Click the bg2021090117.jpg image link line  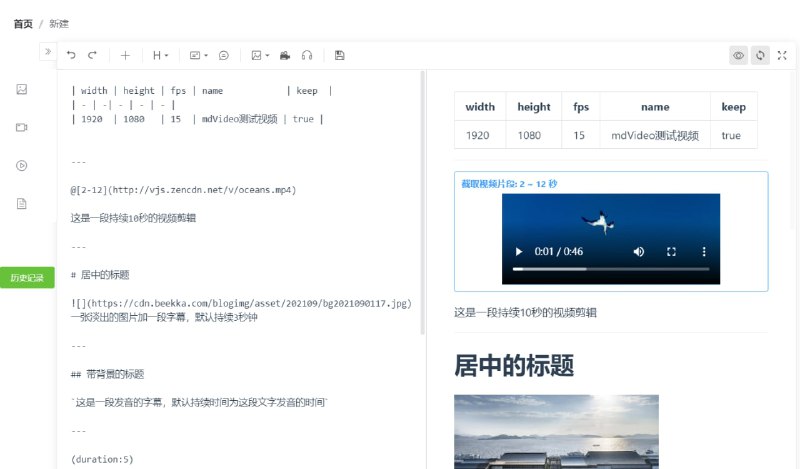tap(241, 303)
